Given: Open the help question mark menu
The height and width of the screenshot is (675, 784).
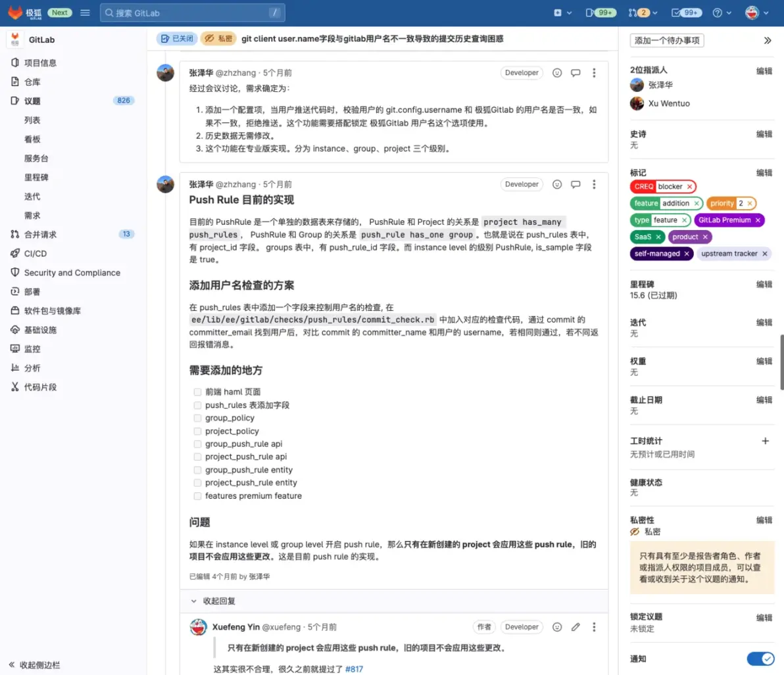Looking at the screenshot, I should tap(722, 13).
